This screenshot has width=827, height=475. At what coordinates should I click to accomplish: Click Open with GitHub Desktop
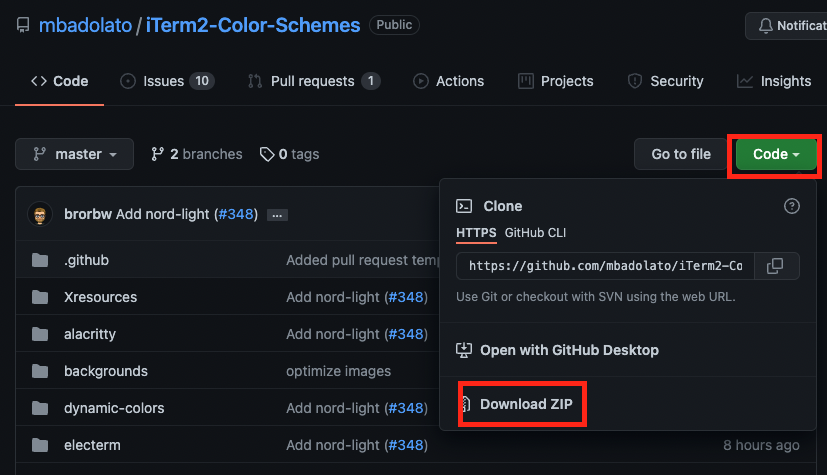(x=557, y=350)
